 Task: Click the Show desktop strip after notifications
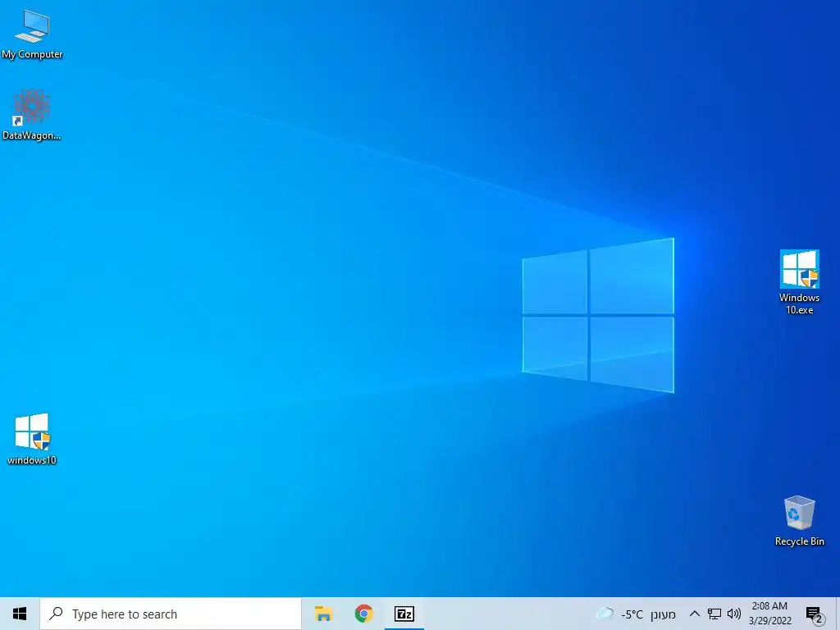838,614
